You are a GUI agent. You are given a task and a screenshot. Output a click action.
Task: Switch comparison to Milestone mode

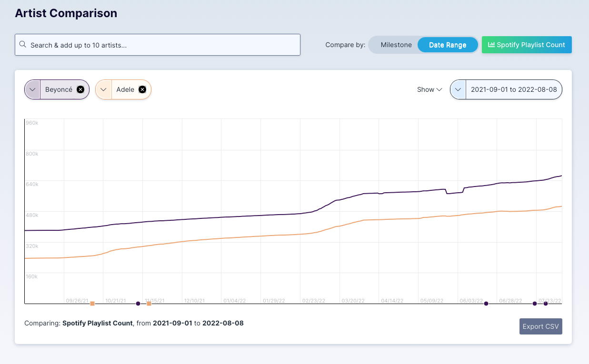tap(396, 45)
